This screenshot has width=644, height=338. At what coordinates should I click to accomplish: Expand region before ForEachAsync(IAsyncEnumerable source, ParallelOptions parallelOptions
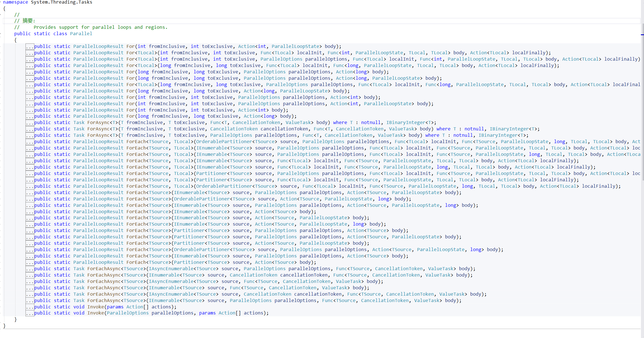30,269
